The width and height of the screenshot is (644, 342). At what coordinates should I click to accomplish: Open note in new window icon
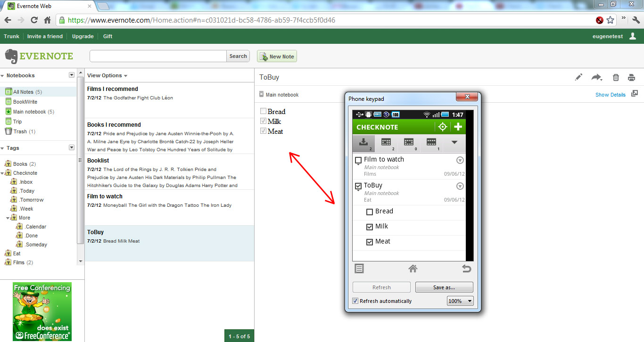[x=635, y=94]
